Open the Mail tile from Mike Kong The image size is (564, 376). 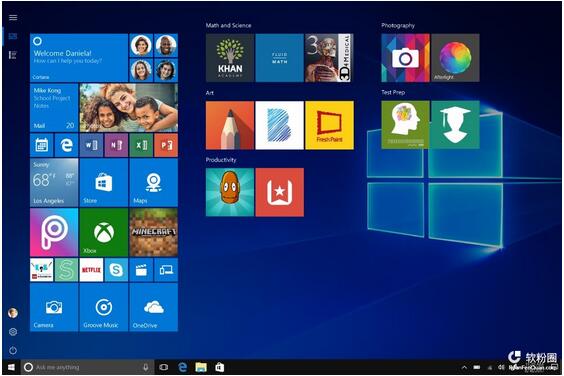point(54,108)
